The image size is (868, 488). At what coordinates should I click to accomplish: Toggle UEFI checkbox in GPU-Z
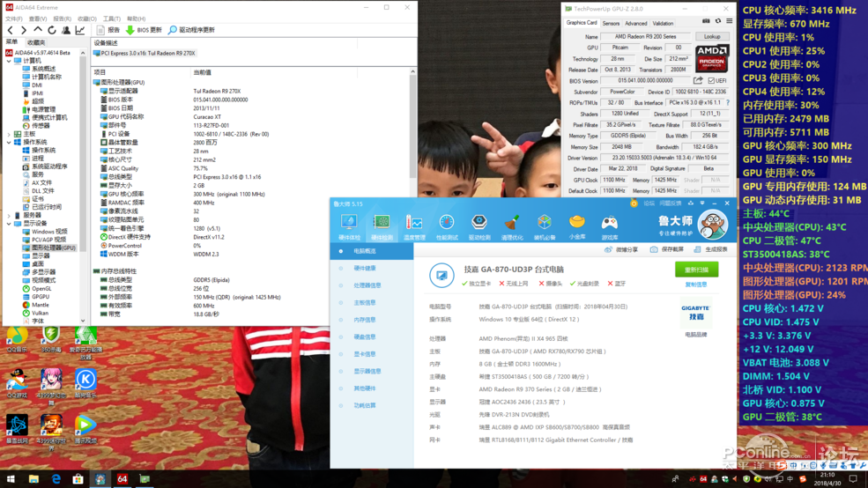click(711, 81)
